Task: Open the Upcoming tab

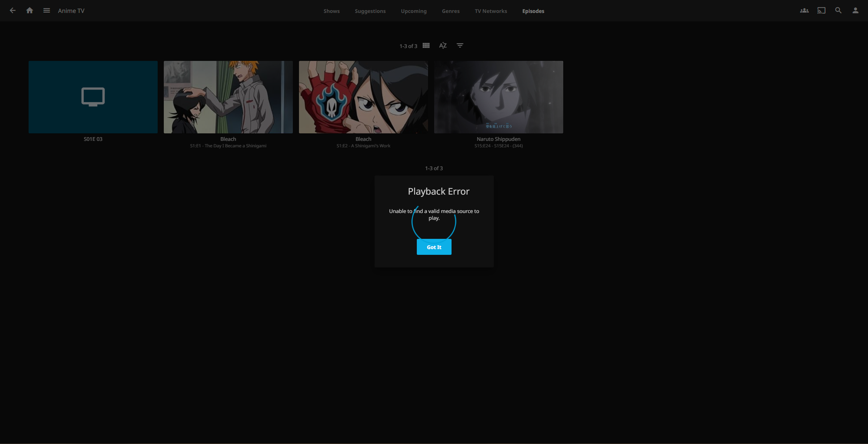Action: click(x=413, y=11)
